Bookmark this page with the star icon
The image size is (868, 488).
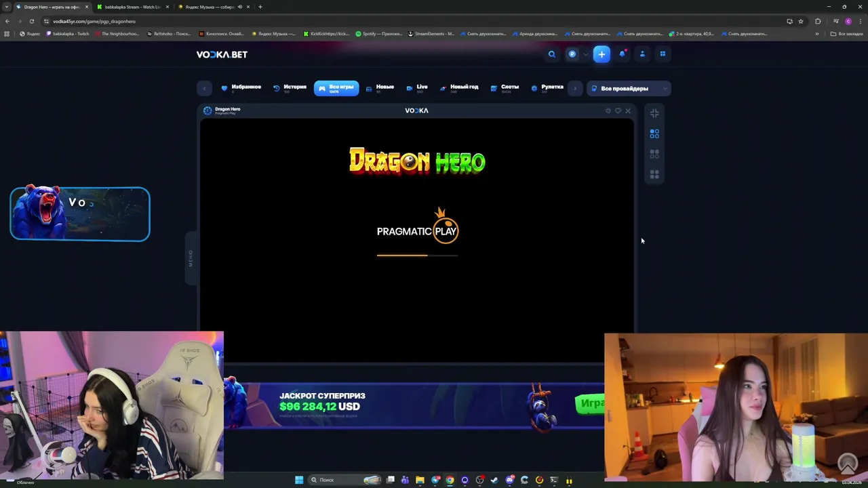(801, 21)
